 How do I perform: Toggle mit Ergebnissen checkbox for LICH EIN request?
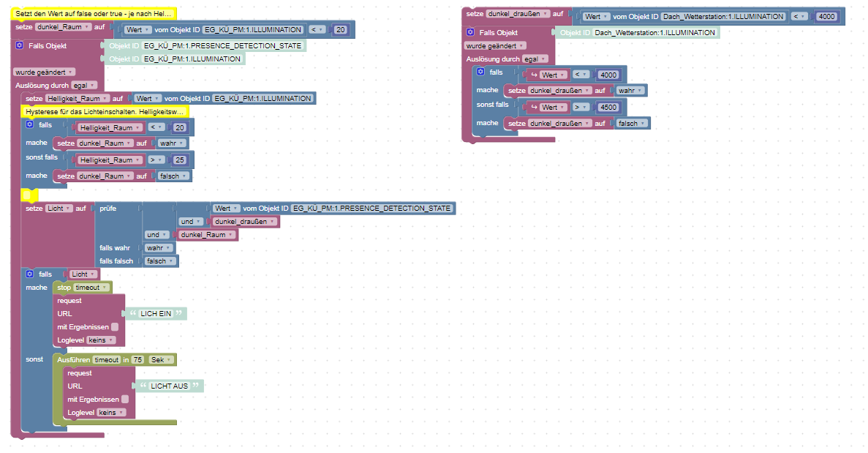[115, 326]
